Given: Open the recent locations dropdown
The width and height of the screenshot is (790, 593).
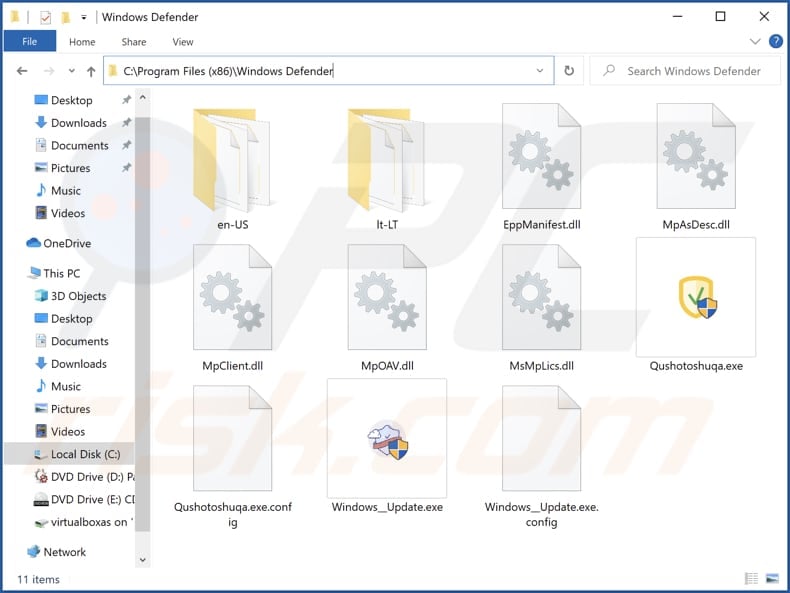Looking at the screenshot, I should [72, 71].
